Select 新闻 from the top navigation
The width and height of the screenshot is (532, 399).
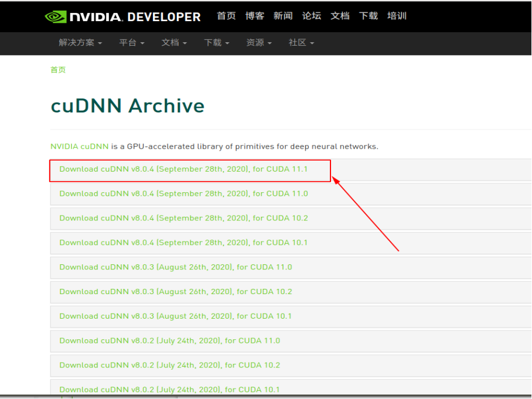pos(283,16)
